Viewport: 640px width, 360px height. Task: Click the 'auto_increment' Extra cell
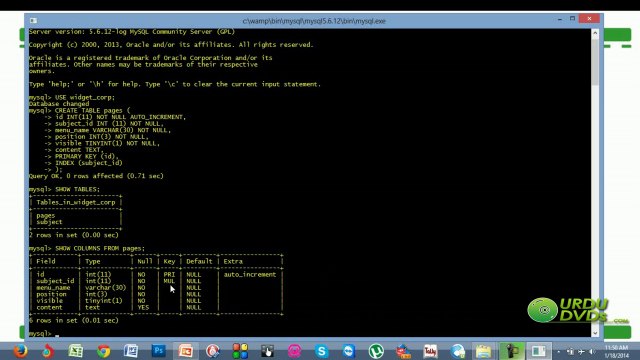[250, 274]
